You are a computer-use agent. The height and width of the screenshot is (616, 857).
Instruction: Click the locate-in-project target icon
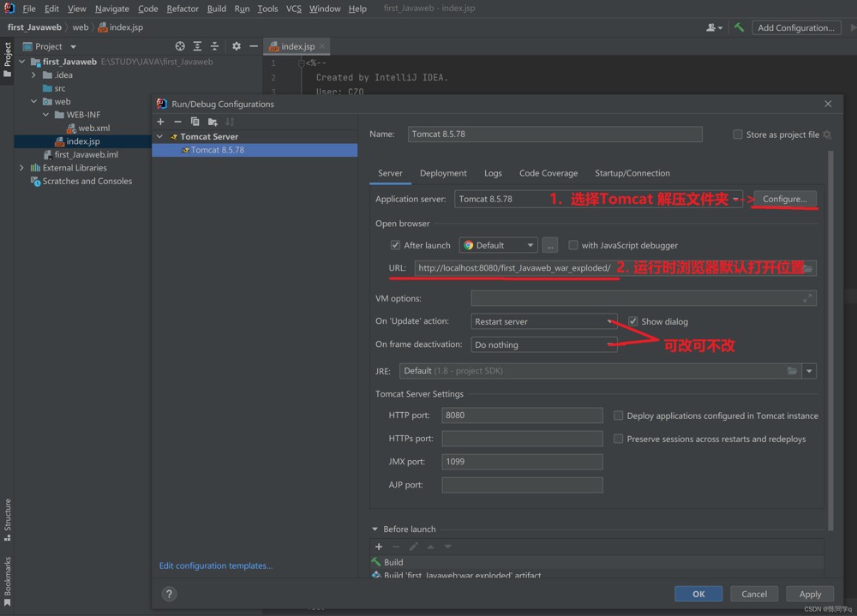(x=180, y=46)
